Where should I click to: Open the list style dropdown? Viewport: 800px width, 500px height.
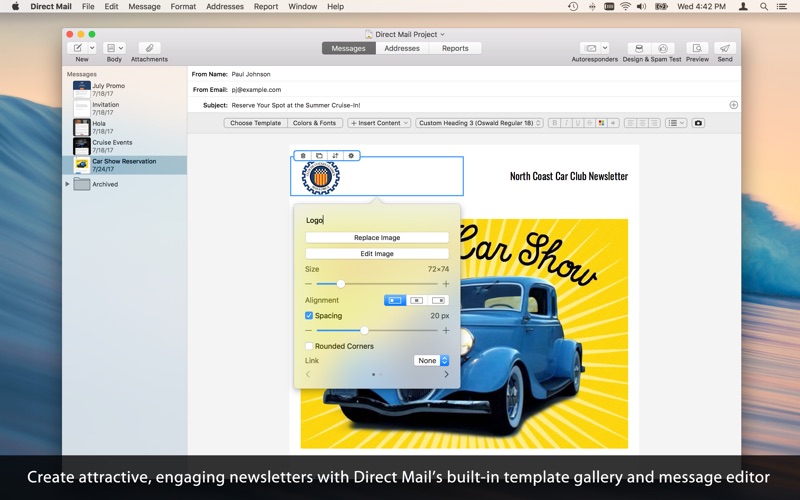(676, 123)
